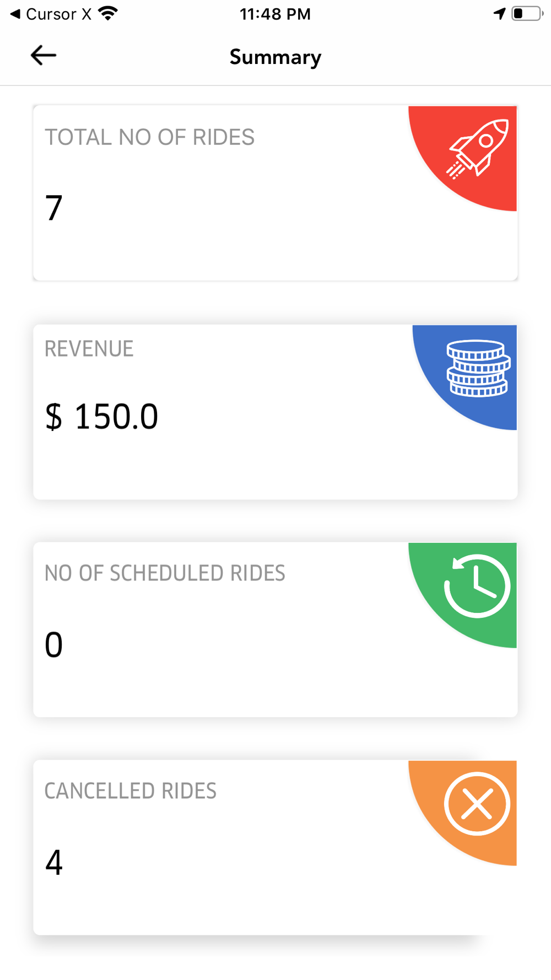
Task: Tap the 11:48 PM clock
Action: (275, 14)
